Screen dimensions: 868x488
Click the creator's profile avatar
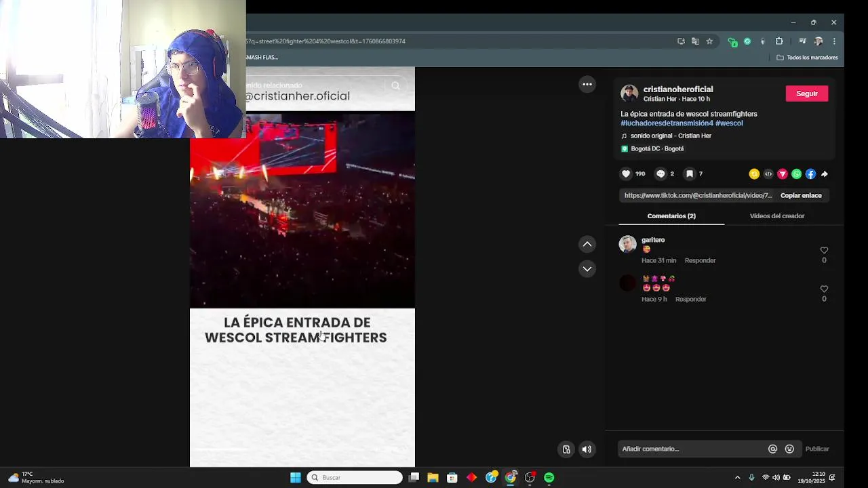point(629,94)
